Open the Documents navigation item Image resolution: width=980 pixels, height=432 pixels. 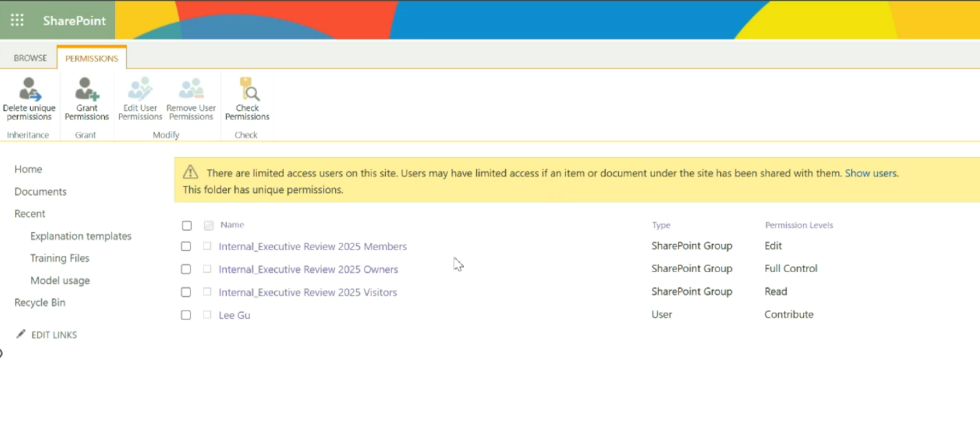click(x=40, y=191)
